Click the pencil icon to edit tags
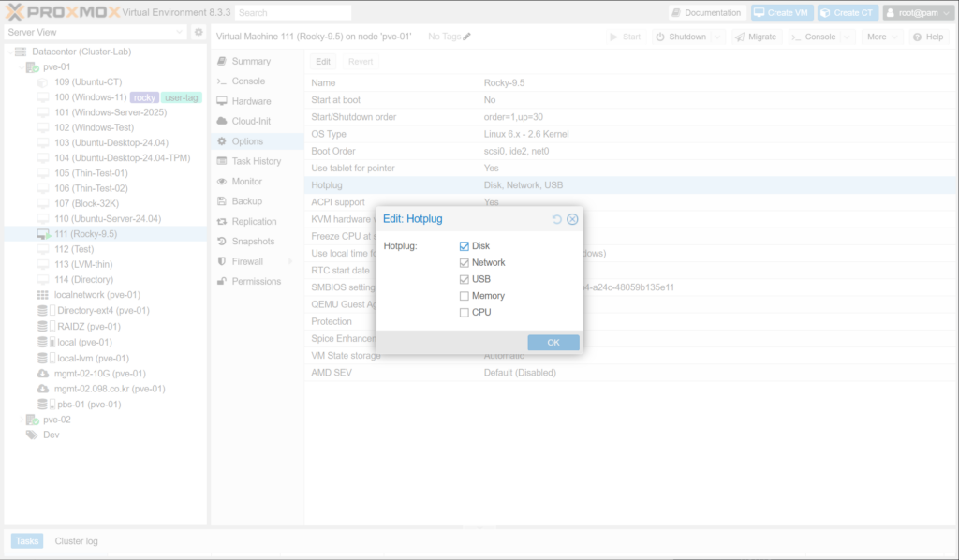Screen dimensions: 959x560 tap(467, 37)
